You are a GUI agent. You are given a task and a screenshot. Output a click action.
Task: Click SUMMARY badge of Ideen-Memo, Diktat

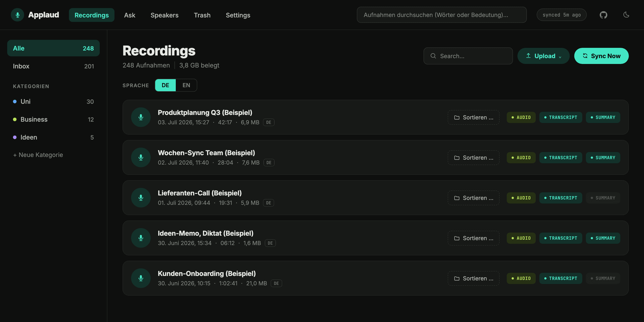(x=603, y=238)
